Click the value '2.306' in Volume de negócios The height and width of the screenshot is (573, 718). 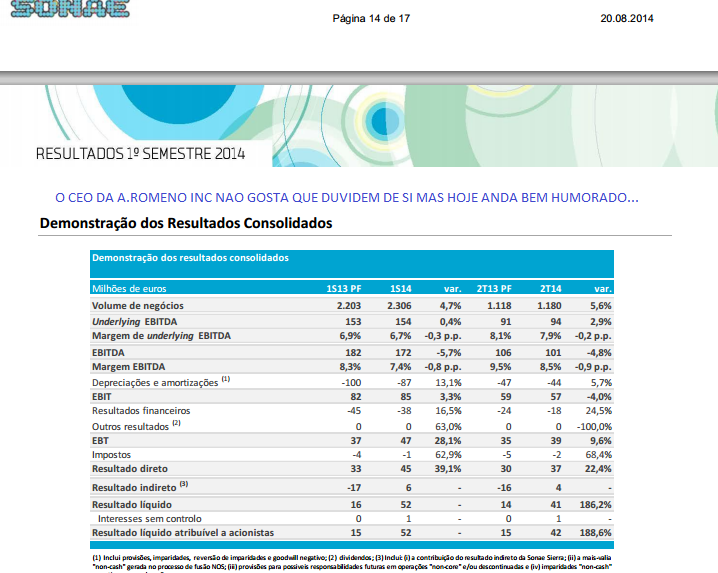tap(399, 306)
